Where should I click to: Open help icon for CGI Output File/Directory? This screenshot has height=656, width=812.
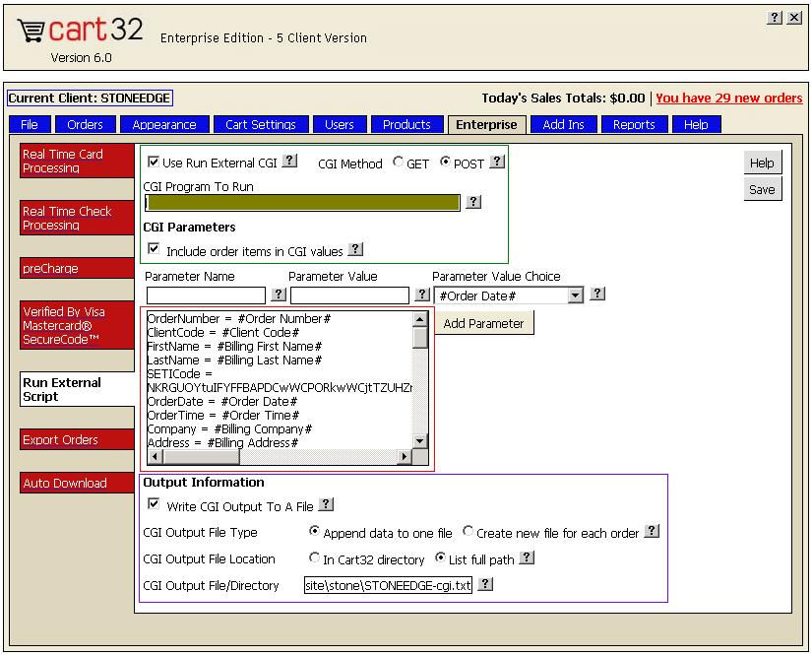point(485,584)
